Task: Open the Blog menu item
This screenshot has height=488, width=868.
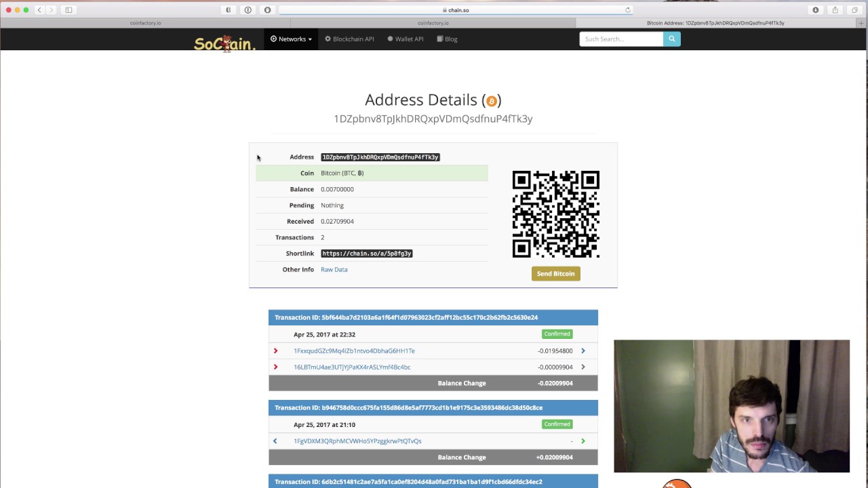Action: (x=447, y=39)
